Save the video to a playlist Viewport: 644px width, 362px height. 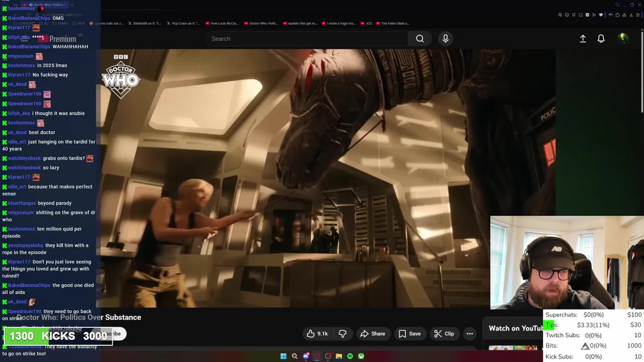(410, 334)
